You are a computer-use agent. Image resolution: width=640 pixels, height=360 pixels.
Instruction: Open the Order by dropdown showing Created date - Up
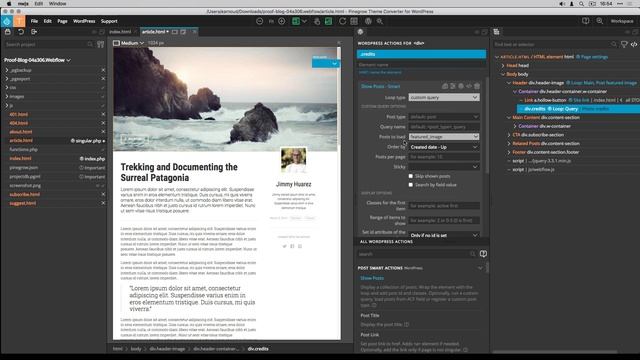click(x=444, y=147)
